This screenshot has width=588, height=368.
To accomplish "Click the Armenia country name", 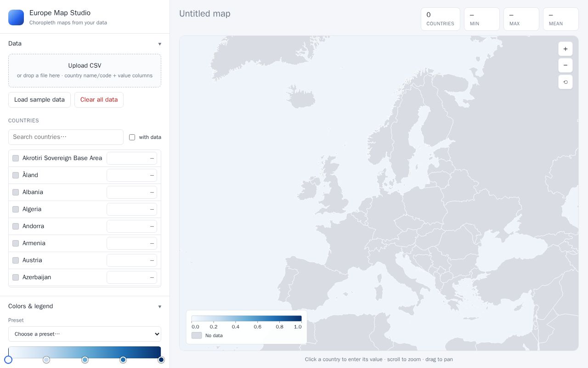I will click(34, 243).
